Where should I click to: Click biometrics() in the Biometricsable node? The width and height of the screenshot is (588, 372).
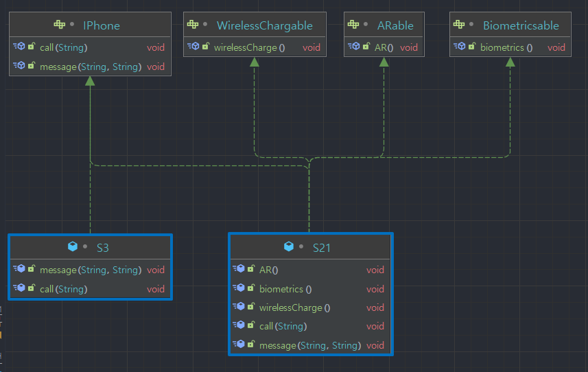[506, 47]
